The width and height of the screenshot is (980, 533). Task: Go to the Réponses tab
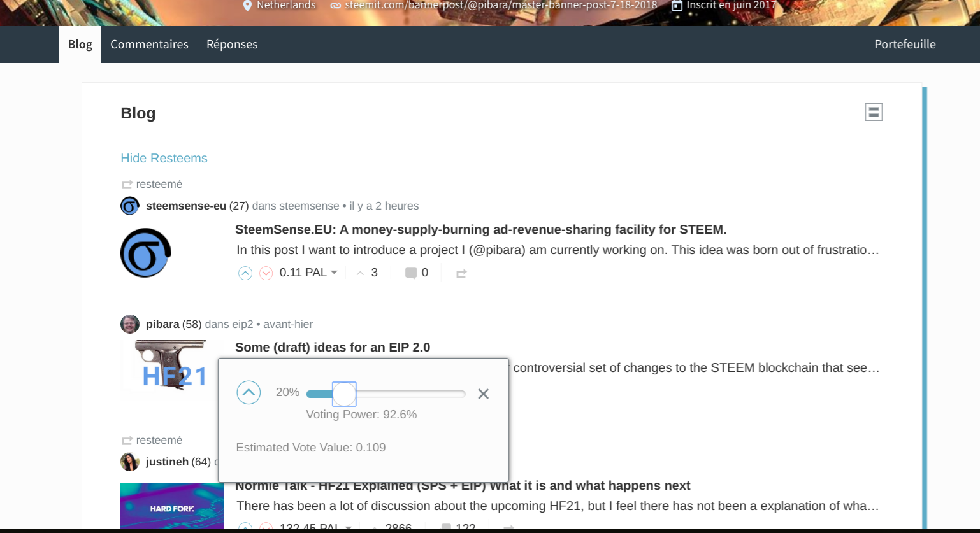[232, 45]
